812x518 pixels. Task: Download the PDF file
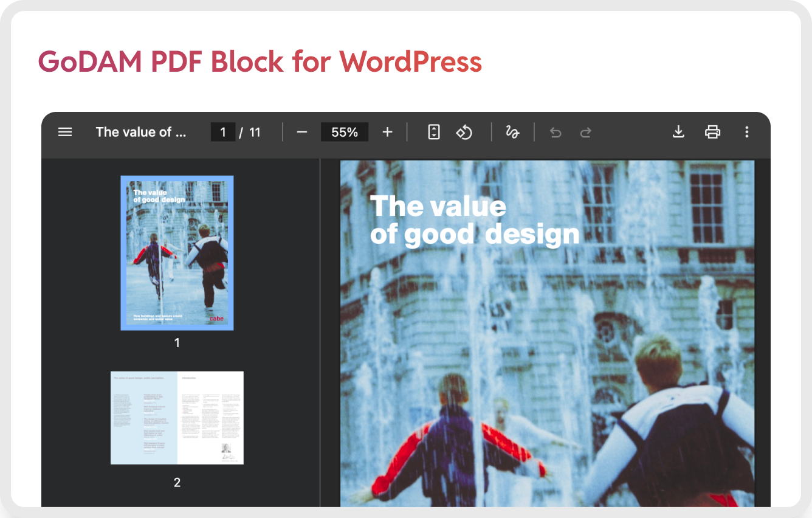[x=679, y=132]
